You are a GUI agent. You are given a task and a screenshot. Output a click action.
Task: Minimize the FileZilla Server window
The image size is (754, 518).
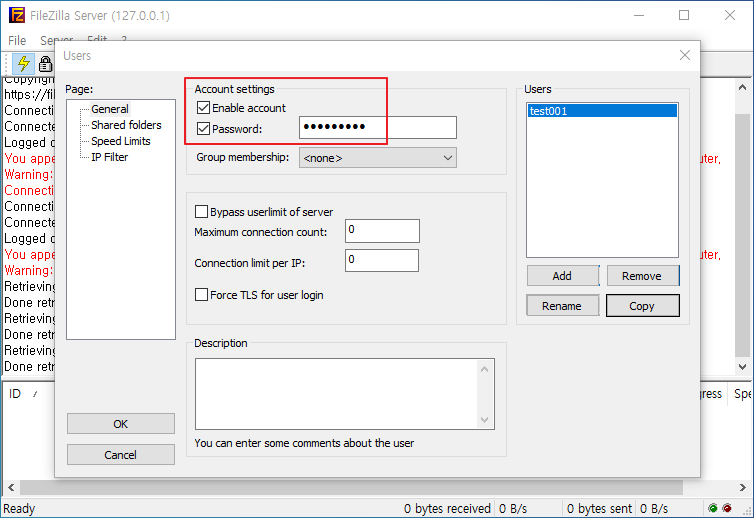click(x=639, y=15)
